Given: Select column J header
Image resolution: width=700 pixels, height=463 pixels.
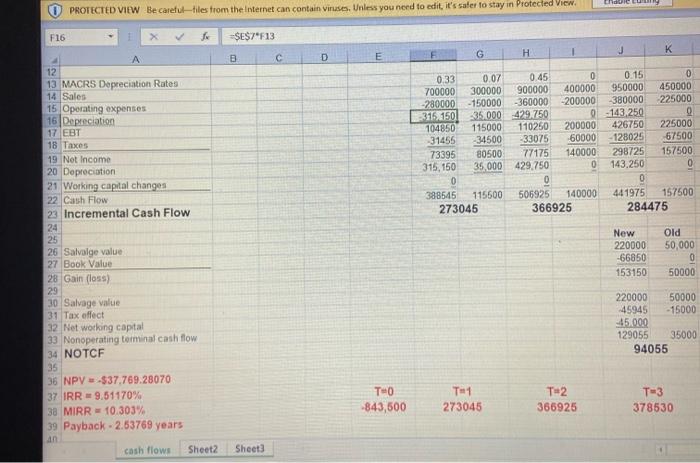Looking at the screenshot, I should [x=621, y=50].
